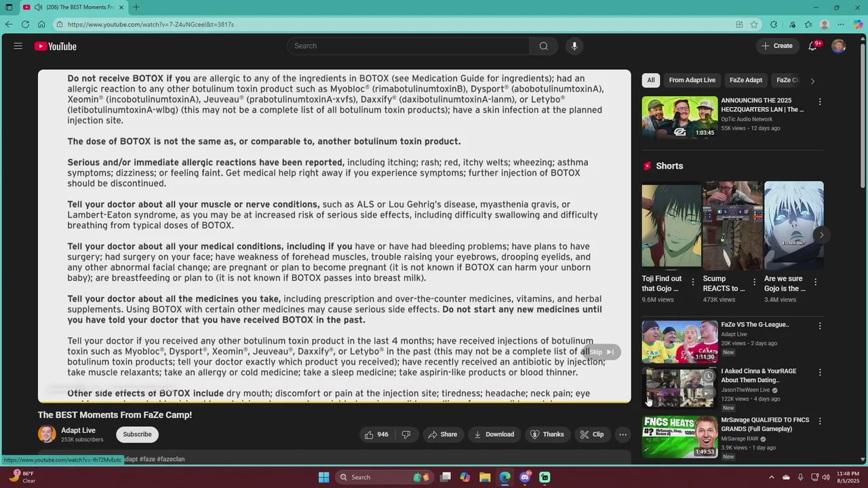
Task: Open the YouTube account avatar menu
Action: [x=839, y=46]
